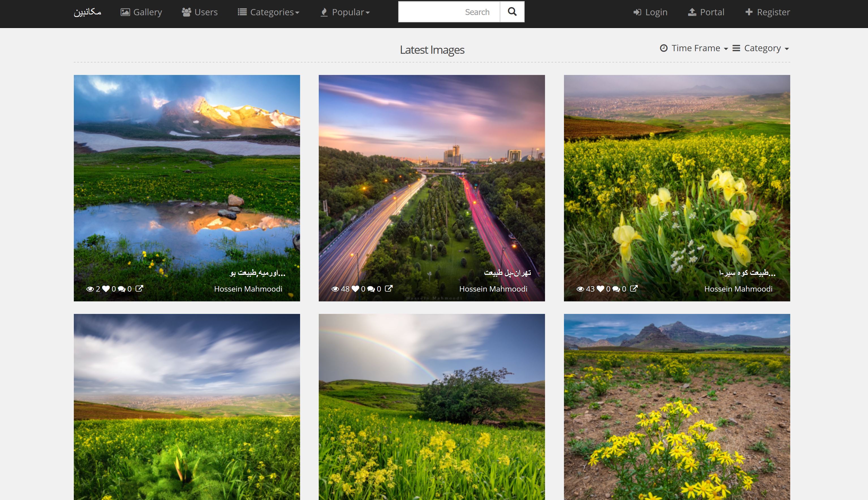Open the rainbow over tree thumbnail
Screen dimensions: 868x500
(432, 407)
